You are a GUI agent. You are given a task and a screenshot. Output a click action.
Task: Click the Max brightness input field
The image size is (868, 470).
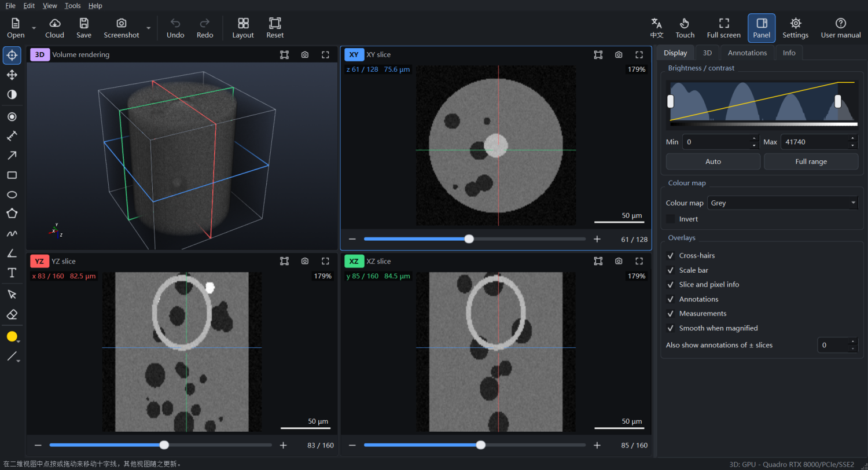tap(815, 142)
